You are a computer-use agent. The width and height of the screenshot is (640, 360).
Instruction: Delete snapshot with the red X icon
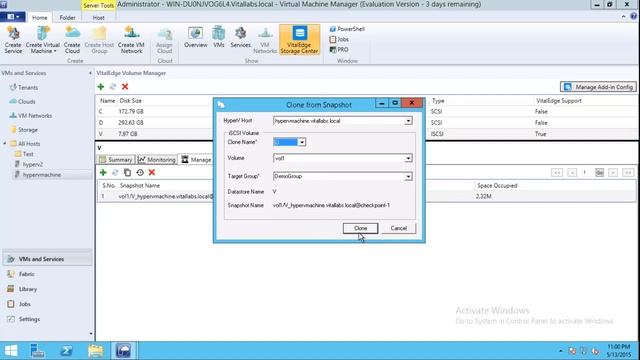[152, 173]
